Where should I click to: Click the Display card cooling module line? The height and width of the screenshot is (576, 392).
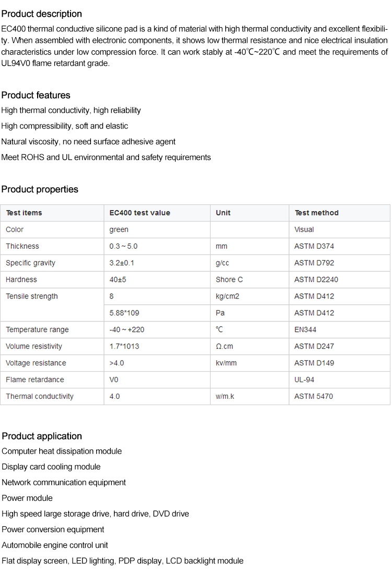[51, 467]
